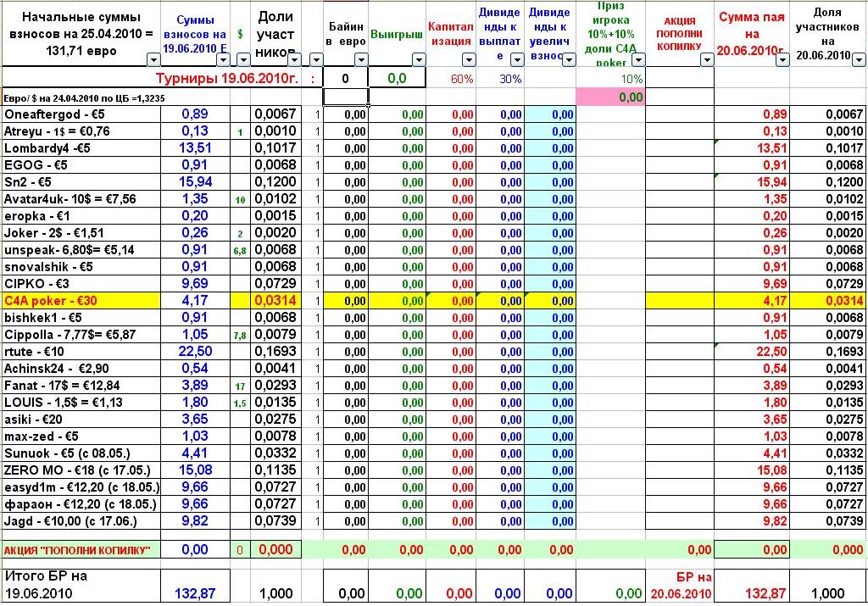868x606 pixels.
Task: Select the yellow C4A poker - €30 cell
Action: coord(81,301)
